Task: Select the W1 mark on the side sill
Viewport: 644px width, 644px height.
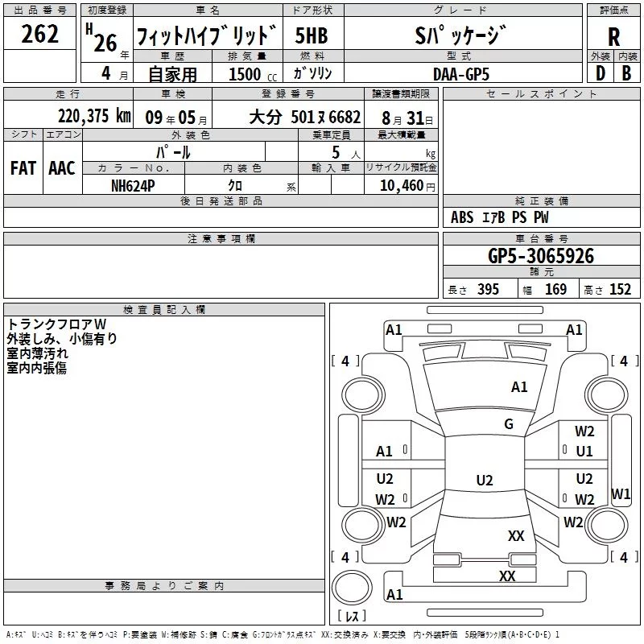Action: pos(620,493)
